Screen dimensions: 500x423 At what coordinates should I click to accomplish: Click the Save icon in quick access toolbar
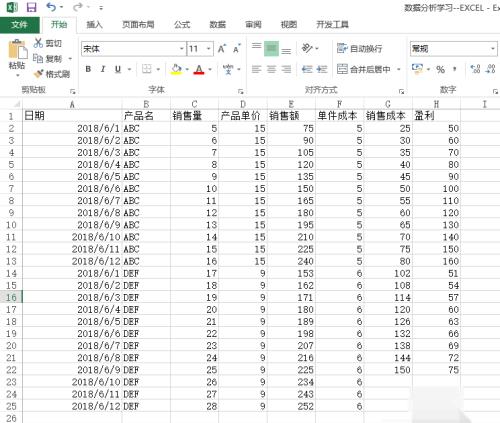point(31,7)
